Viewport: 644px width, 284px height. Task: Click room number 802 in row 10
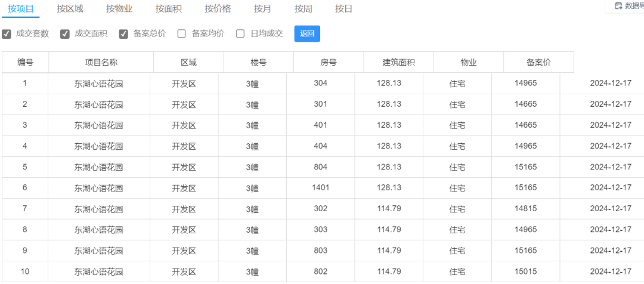click(320, 271)
